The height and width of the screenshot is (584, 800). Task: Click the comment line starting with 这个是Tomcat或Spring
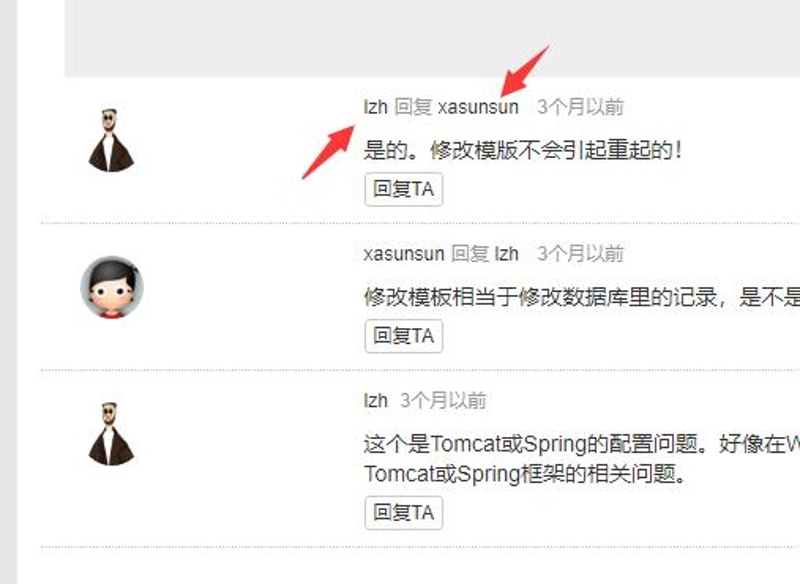(x=582, y=444)
